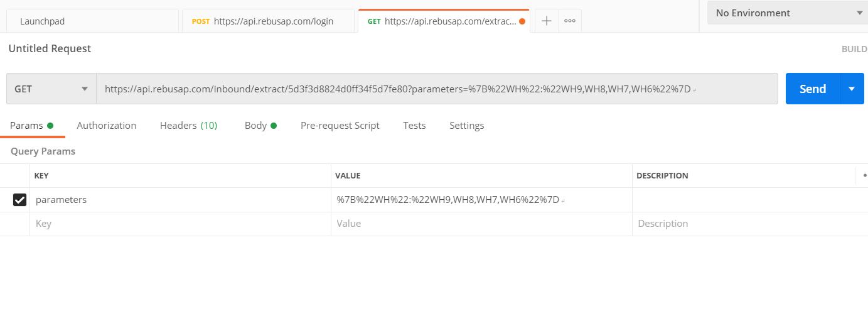Open a new request tab with plus icon
Screen dimensions: 868x328
(x=547, y=21)
